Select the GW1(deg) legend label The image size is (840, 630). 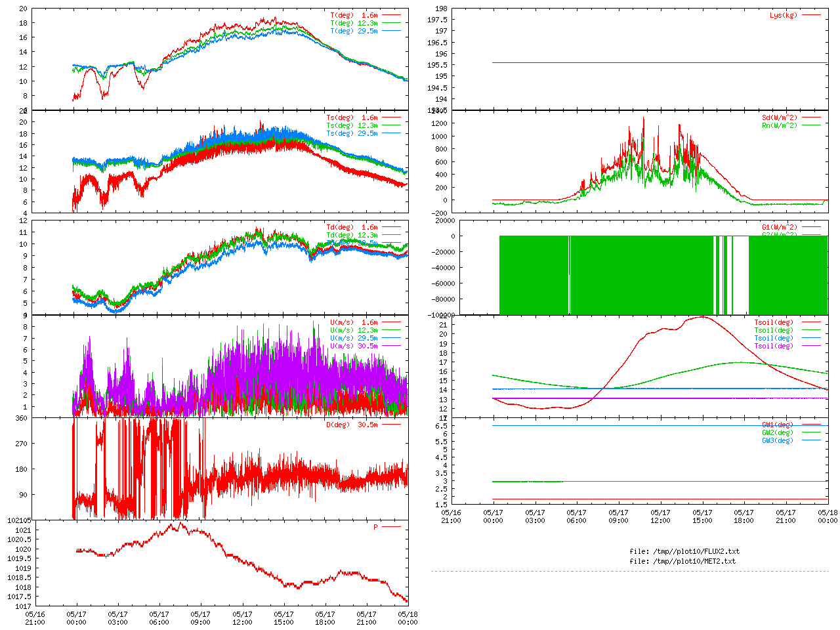[778, 425]
